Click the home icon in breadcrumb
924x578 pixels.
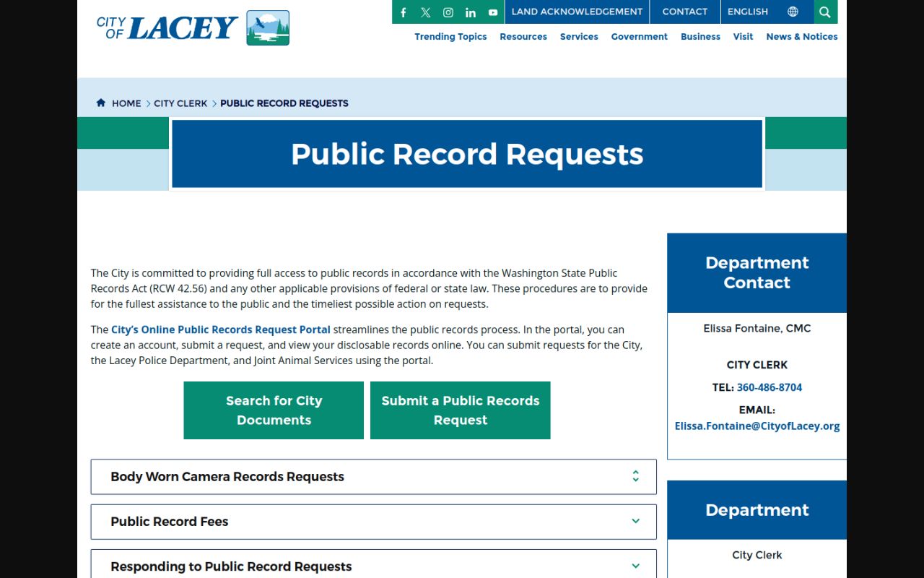click(101, 103)
